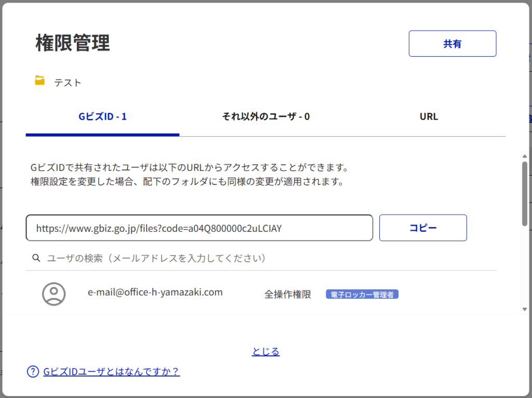Click the テスト folder name

68,83
